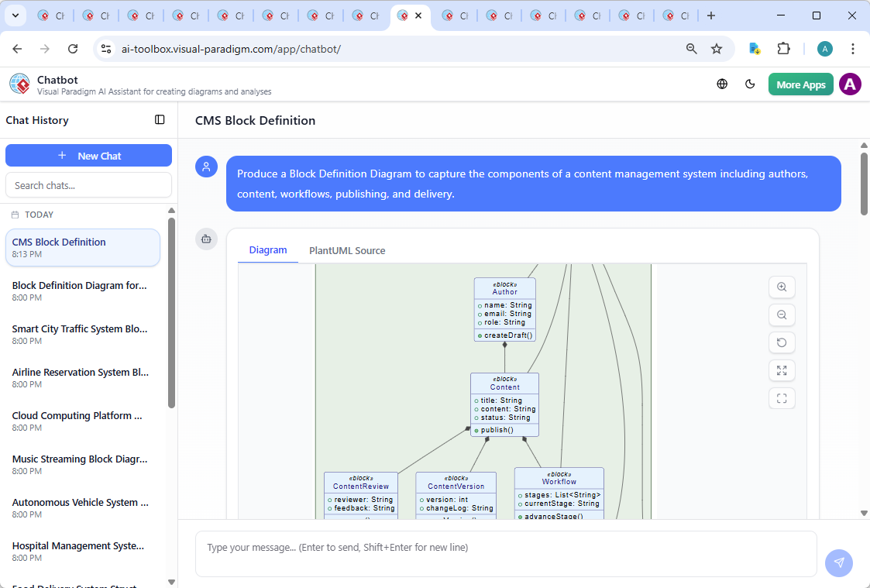Zoom in on the diagram

pos(782,287)
